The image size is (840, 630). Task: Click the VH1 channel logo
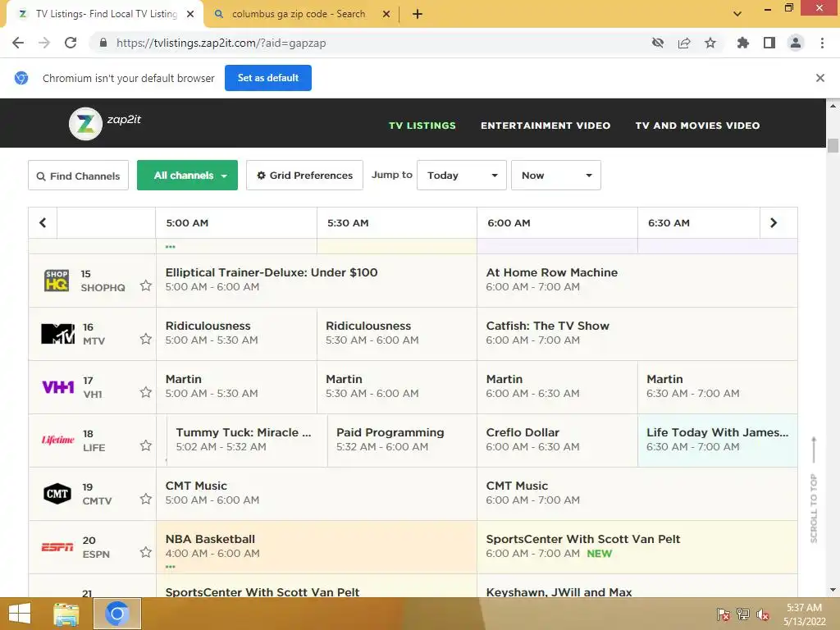pos(58,387)
